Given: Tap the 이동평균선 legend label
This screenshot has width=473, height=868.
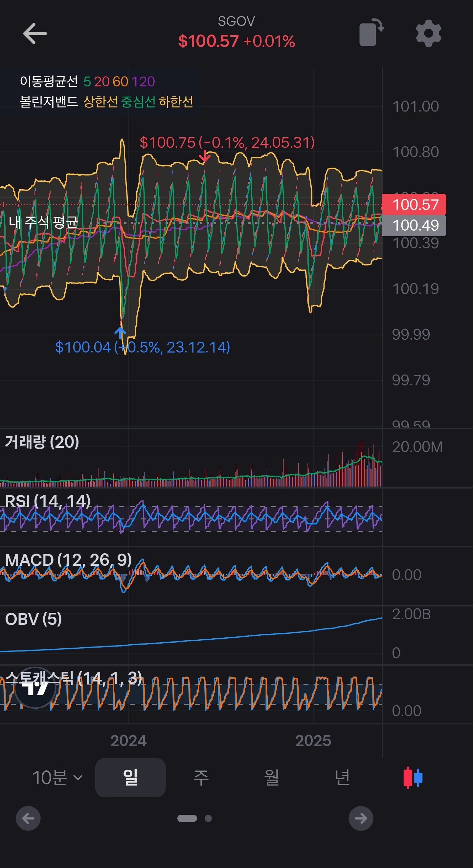Looking at the screenshot, I should click(49, 81).
